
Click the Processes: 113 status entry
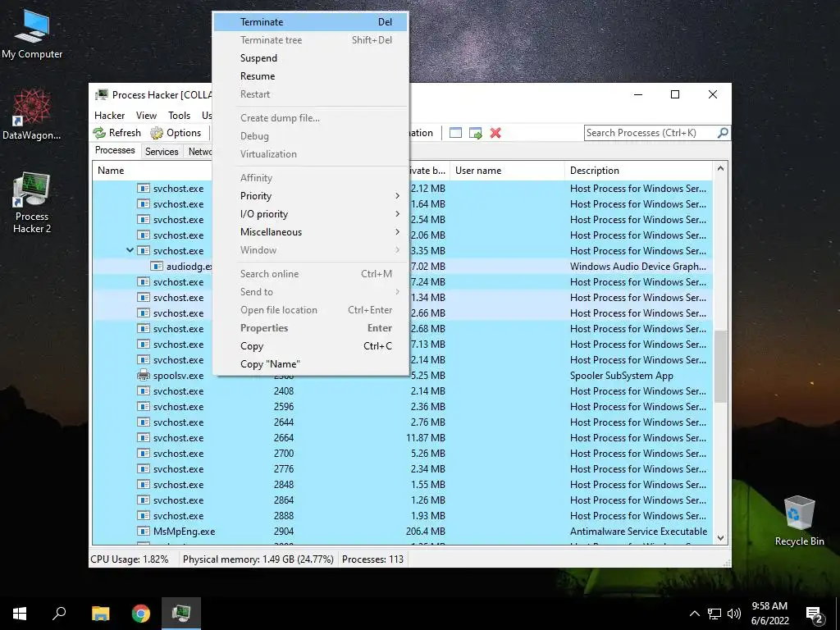(x=373, y=559)
